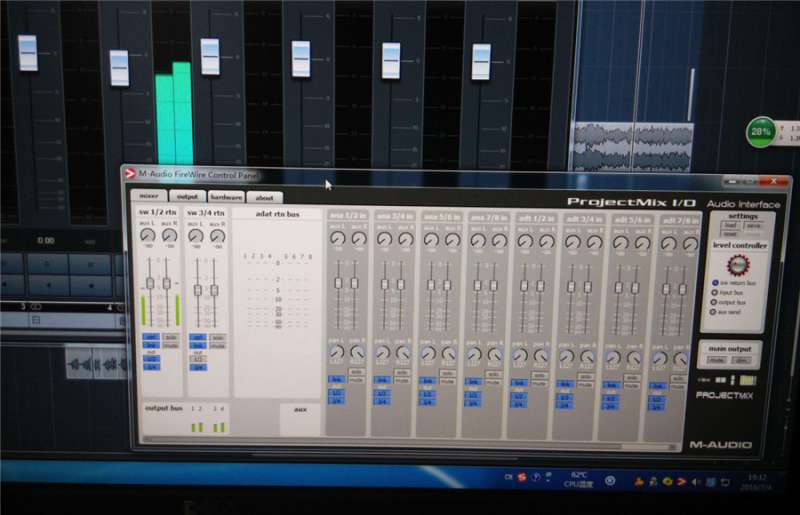Image resolution: width=800 pixels, height=515 pixels.
Task: Click the adt 7/8 in aux R knob
Action: click(x=691, y=243)
